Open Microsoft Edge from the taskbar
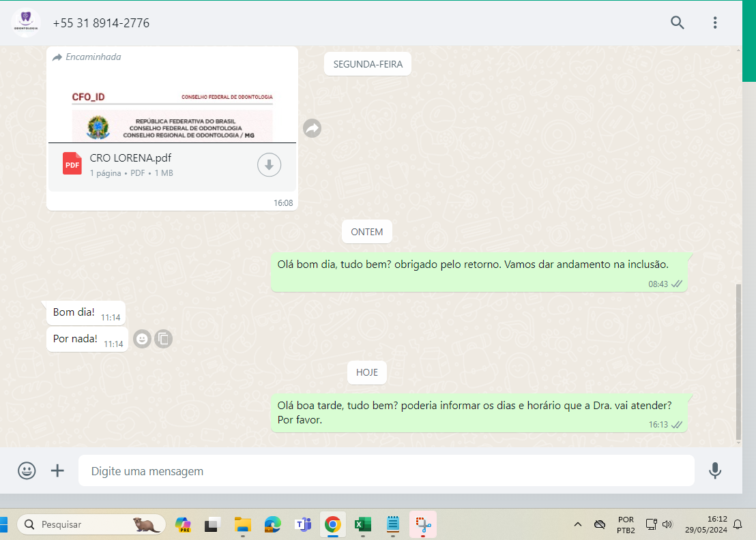This screenshot has width=756, height=540. click(x=272, y=524)
